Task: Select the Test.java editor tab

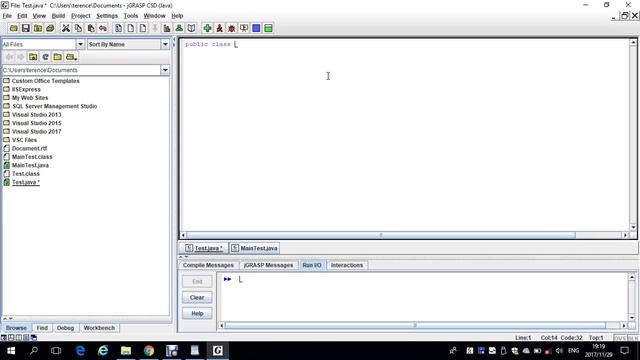Action: [x=204, y=248]
